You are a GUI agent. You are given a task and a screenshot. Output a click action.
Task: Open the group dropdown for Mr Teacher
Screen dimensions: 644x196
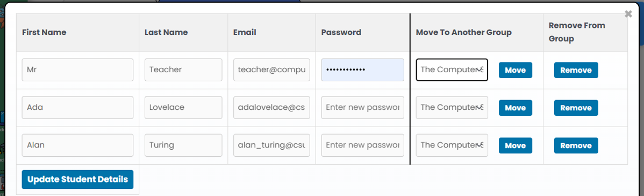[x=452, y=70]
